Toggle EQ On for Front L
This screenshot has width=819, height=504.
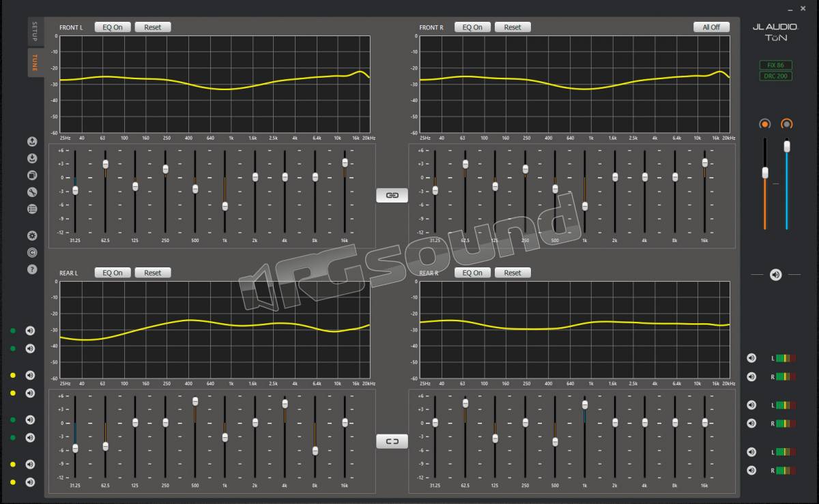coord(113,27)
